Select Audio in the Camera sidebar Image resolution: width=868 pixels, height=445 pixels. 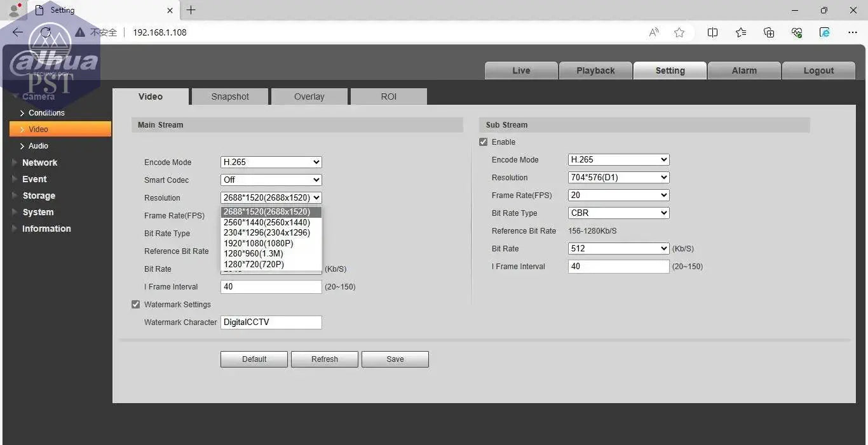pyautogui.click(x=38, y=146)
